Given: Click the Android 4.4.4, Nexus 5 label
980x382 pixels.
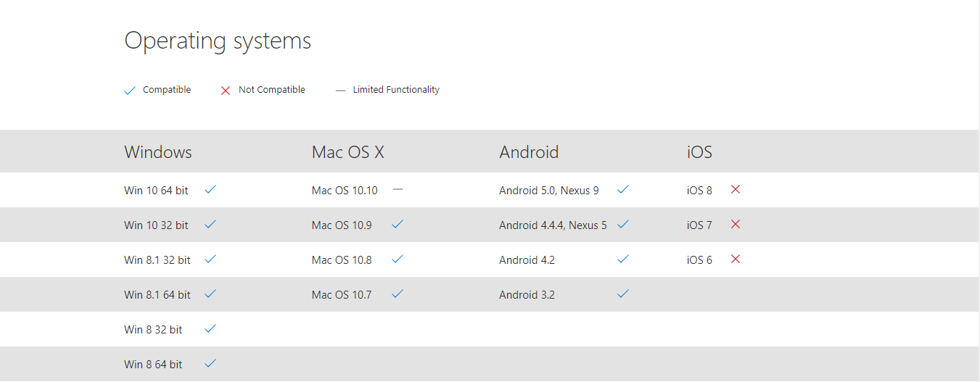Looking at the screenshot, I should (x=553, y=225).
